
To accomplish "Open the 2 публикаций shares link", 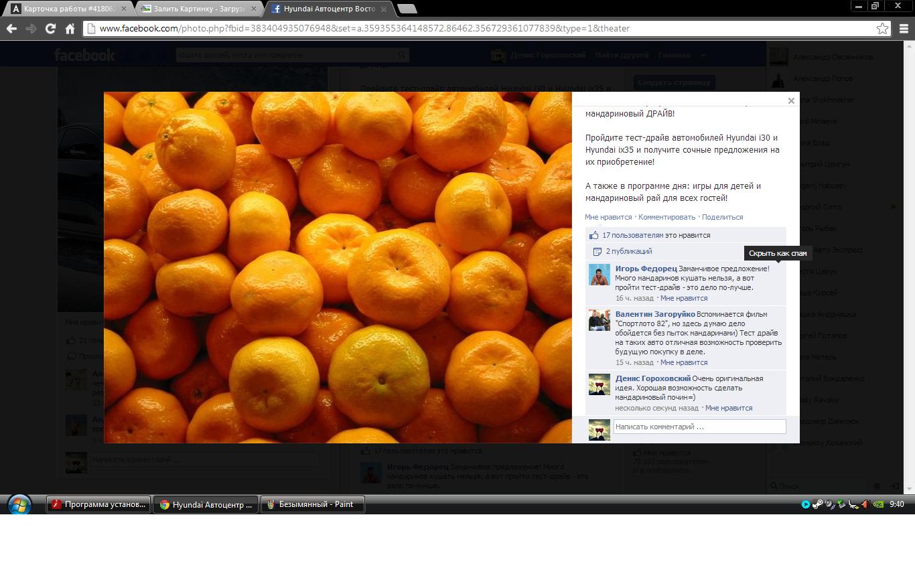I will [629, 251].
